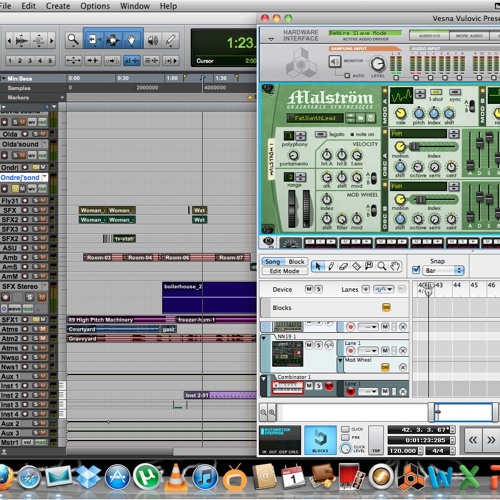Screen dimensions: 500x500
Task: Adjust the sampling input Level knob
Action: (378, 63)
